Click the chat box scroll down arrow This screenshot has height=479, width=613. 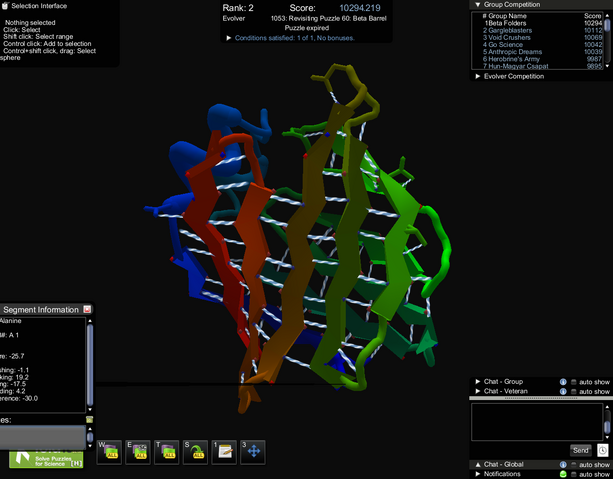pyautogui.click(x=607, y=438)
